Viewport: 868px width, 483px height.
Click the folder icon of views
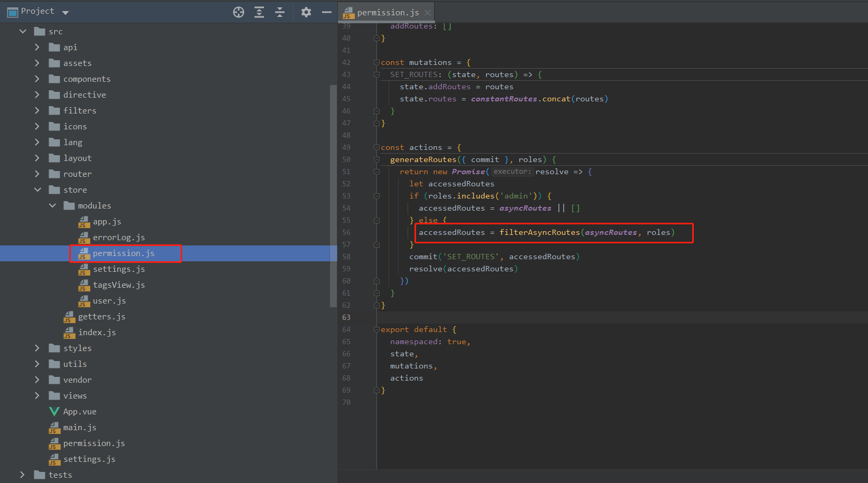click(54, 395)
